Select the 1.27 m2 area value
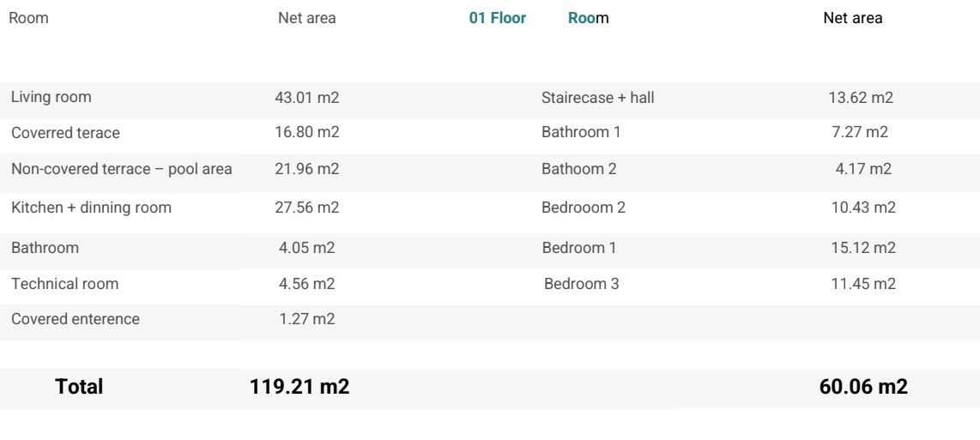Image resolution: width=980 pixels, height=440 pixels. coord(307,319)
